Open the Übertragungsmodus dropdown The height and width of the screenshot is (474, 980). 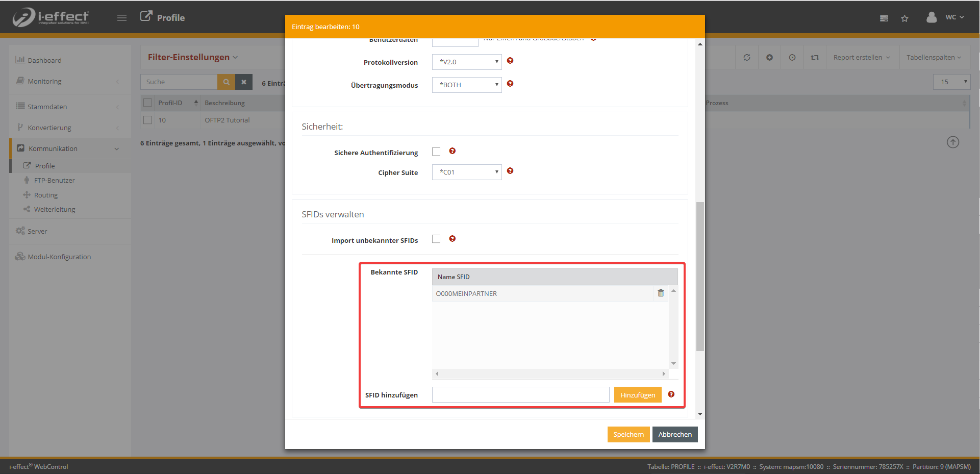[467, 85]
